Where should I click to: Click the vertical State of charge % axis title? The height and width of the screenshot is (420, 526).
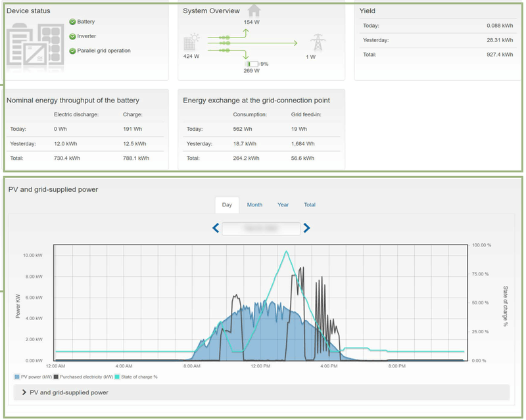[505, 306]
